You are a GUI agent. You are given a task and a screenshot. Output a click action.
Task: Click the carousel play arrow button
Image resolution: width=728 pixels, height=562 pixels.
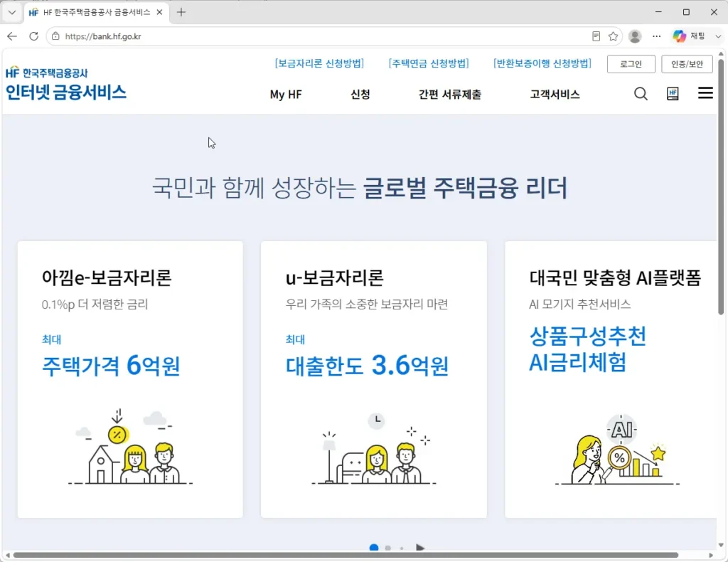tap(420, 548)
